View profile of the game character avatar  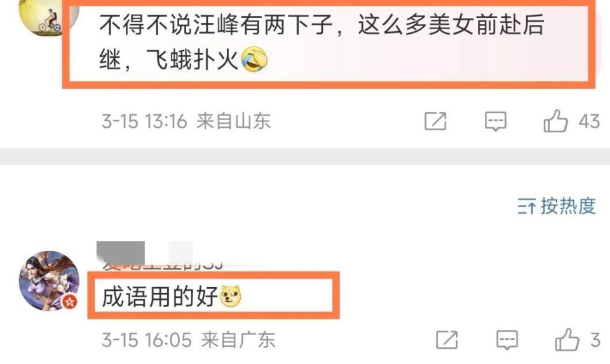click(x=49, y=281)
